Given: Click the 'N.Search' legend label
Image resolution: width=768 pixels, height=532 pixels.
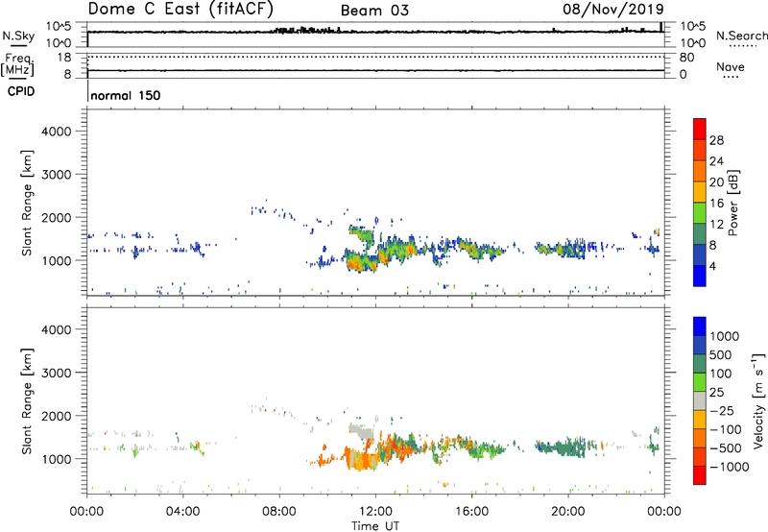Looking at the screenshot, I should pyautogui.click(x=741, y=36).
